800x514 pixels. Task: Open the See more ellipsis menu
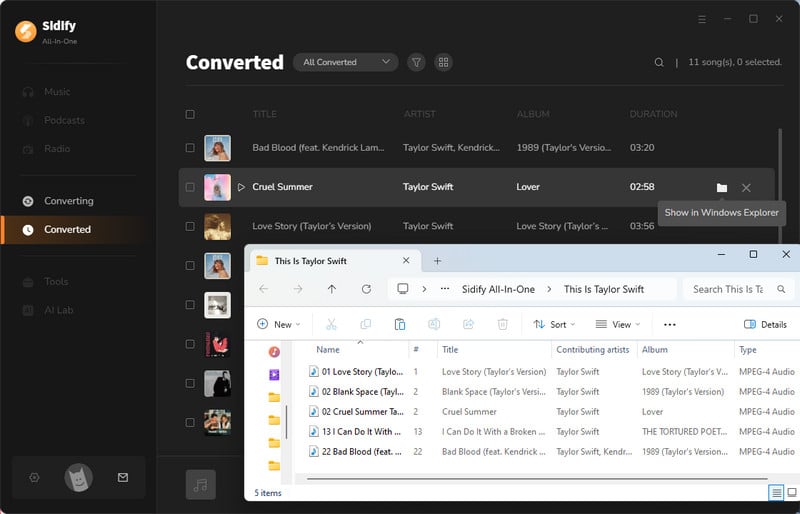point(669,325)
